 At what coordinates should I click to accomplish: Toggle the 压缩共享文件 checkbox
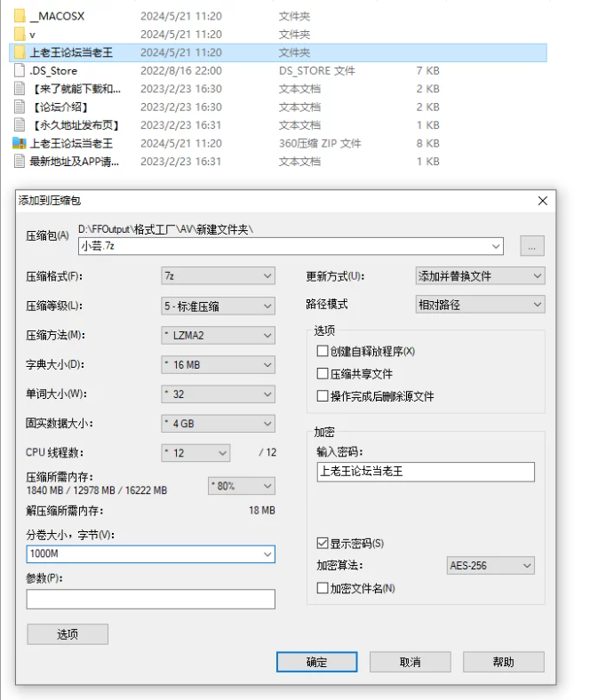323,374
